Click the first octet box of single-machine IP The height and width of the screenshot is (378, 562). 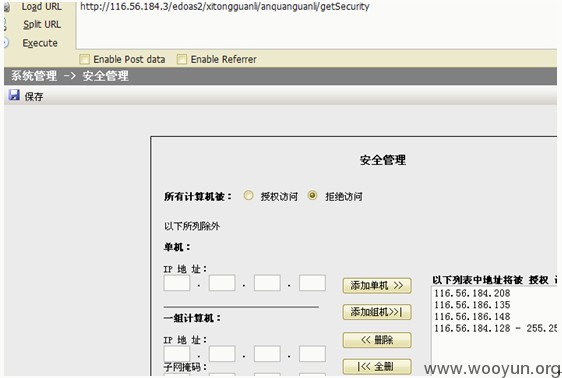point(177,283)
